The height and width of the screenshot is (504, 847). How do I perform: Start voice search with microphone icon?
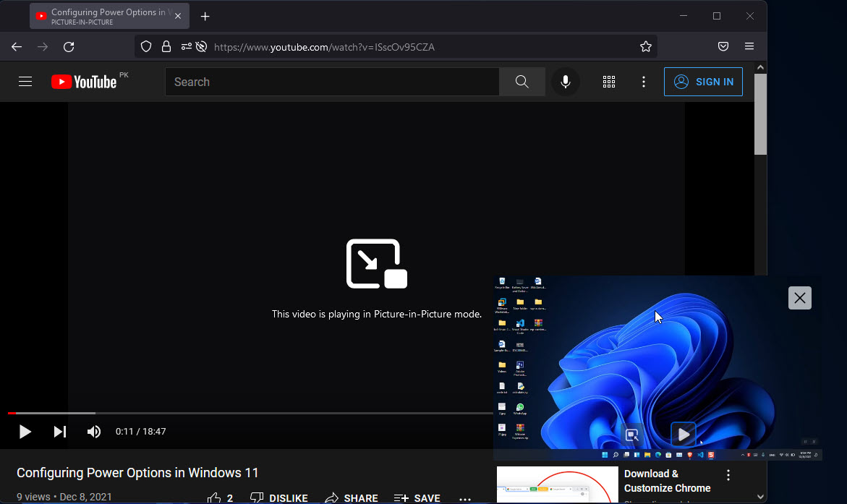[x=566, y=82]
